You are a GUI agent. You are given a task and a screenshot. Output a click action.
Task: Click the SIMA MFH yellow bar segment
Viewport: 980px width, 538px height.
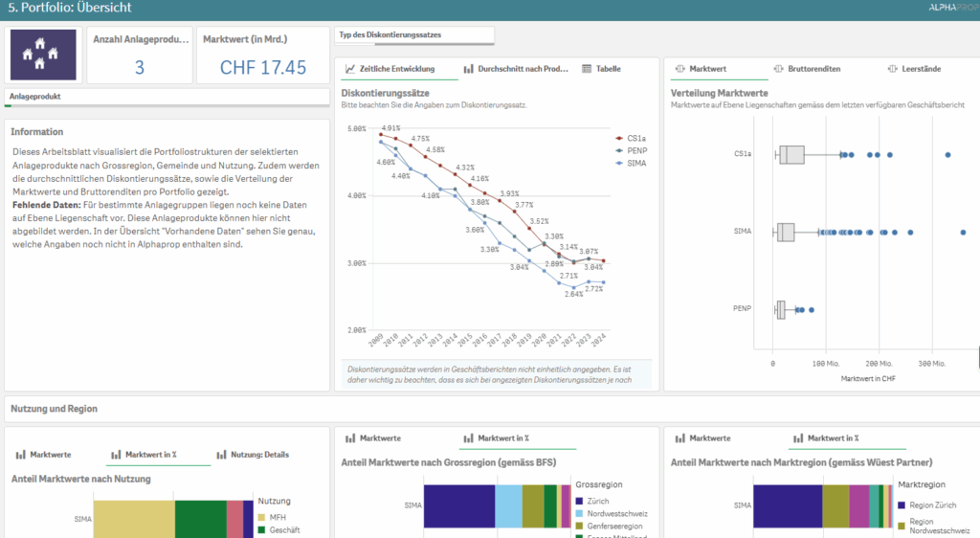tap(133, 518)
